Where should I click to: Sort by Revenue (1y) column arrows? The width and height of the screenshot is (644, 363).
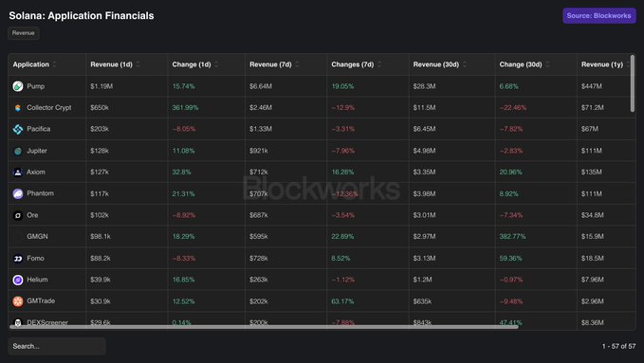click(x=628, y=64)
